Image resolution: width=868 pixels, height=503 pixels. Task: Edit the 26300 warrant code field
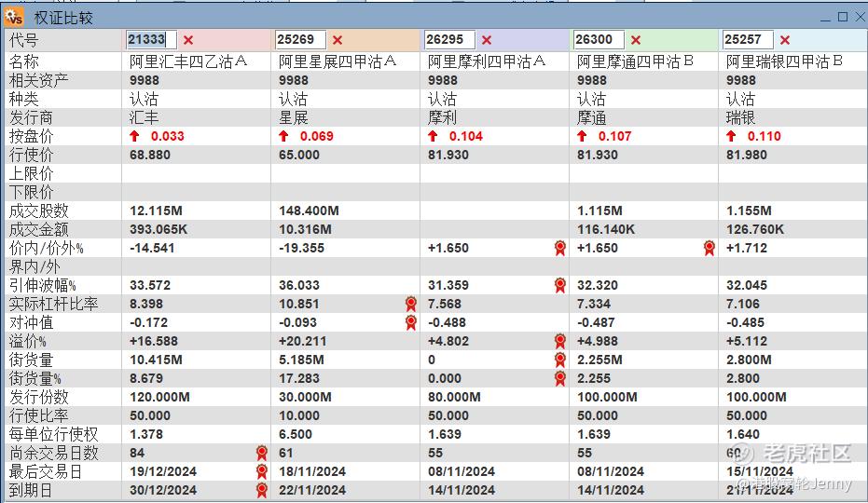599,39
